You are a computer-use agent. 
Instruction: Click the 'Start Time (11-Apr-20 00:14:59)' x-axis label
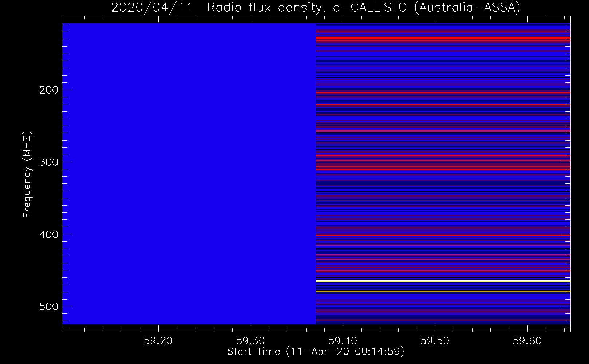pos(316,352)
